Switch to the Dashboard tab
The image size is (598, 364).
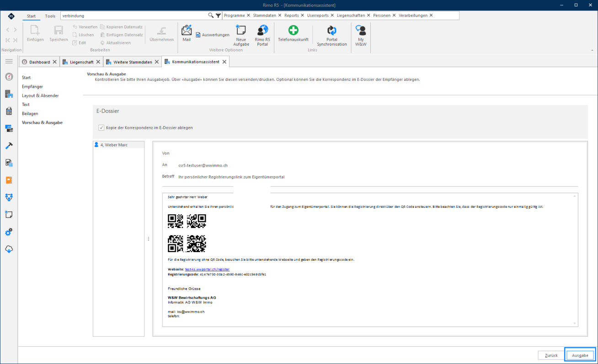coord(39,62)
